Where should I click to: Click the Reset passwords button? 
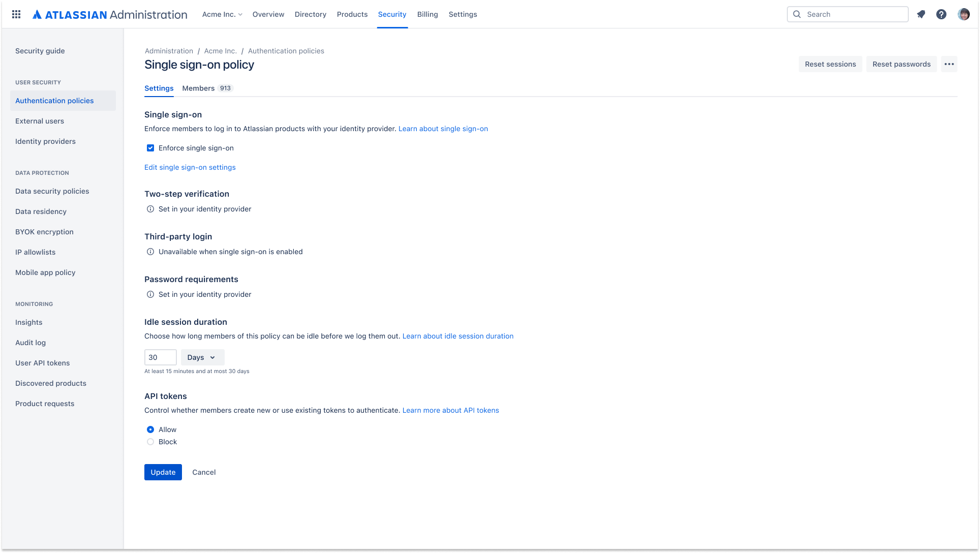pyautogui.click(x=901, y=64)
